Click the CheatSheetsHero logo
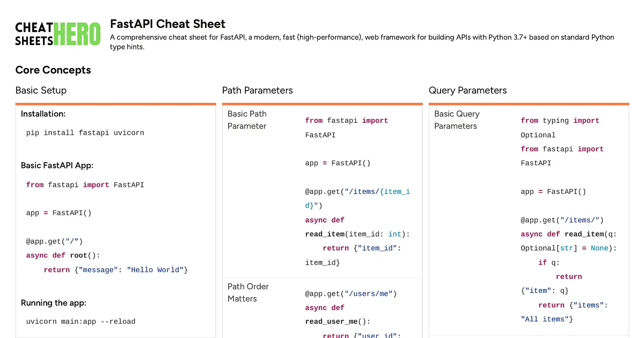Screen dimensions: 644x338 57,33
